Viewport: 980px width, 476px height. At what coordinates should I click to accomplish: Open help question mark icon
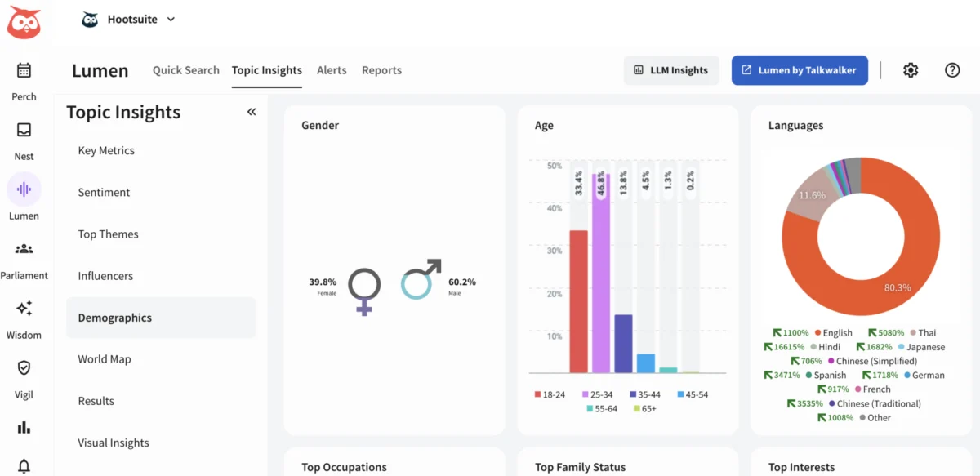[x=952, y=70]
